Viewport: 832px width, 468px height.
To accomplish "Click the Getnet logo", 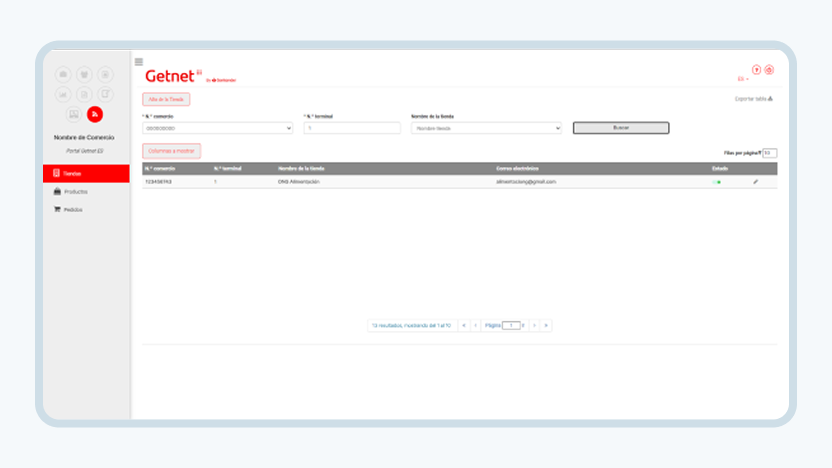I will [x=174, y=76].
